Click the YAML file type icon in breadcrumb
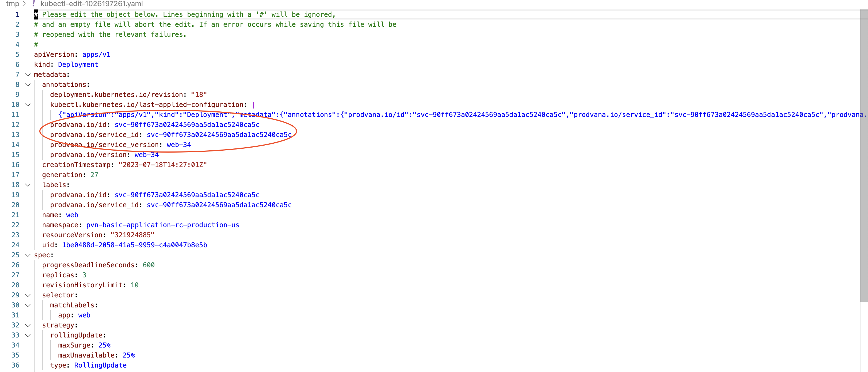The image size is (868, 372). tap(34, 4)
